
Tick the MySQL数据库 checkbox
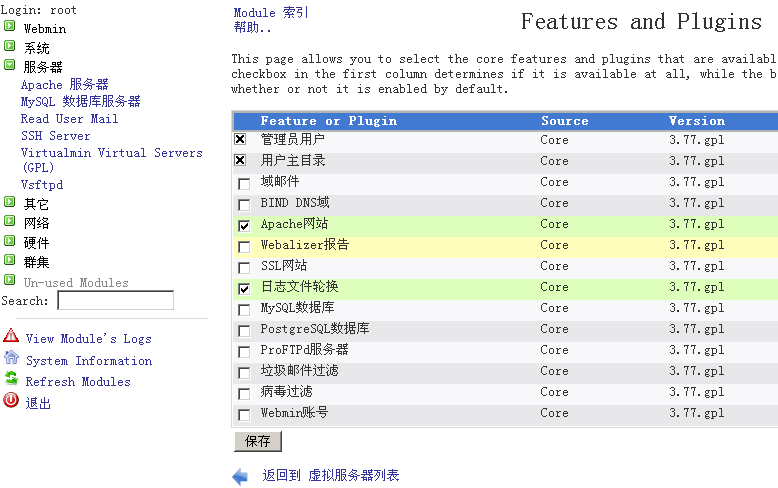point(244,310)
